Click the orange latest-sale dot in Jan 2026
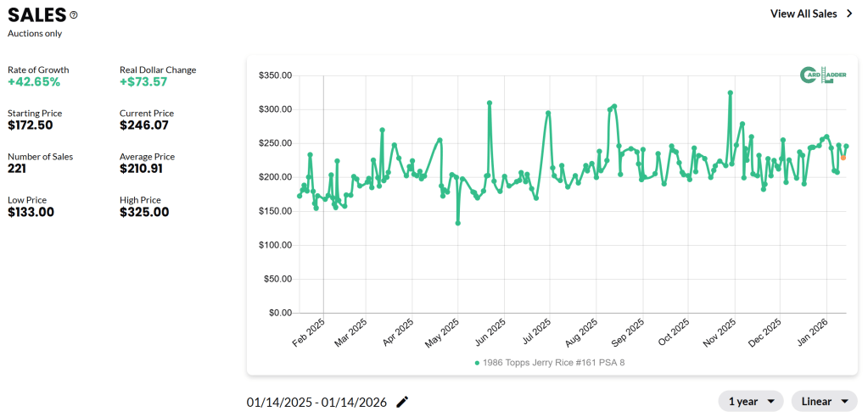The height and width of the screenshot is (417, 868). pos(843,157)
